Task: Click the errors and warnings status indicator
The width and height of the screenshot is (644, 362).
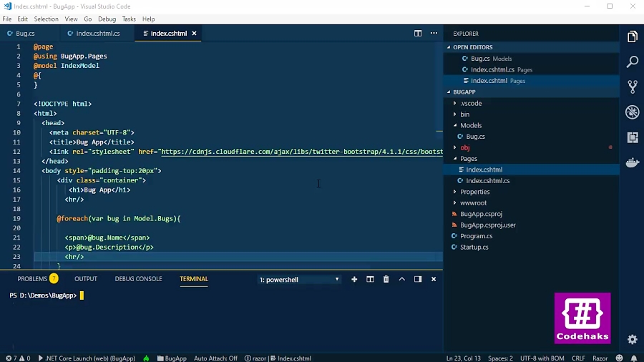Action: 18,358
